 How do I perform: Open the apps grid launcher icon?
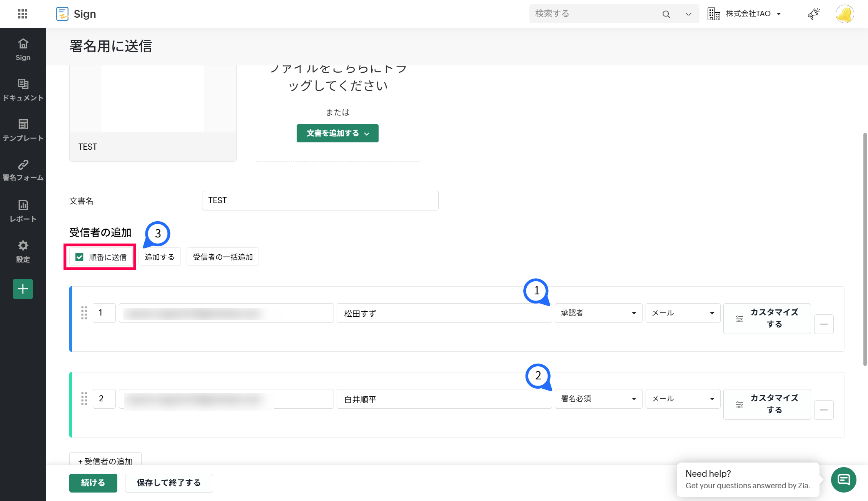23,14
